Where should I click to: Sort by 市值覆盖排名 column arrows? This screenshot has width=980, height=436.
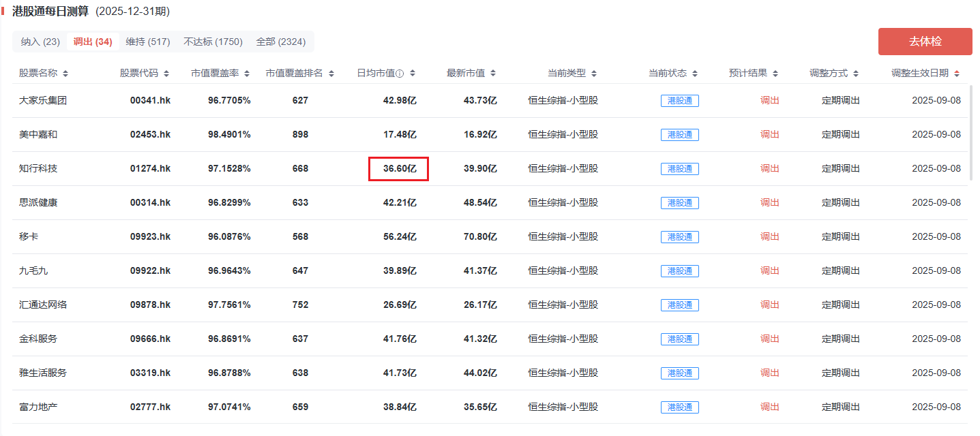[331, 74]
